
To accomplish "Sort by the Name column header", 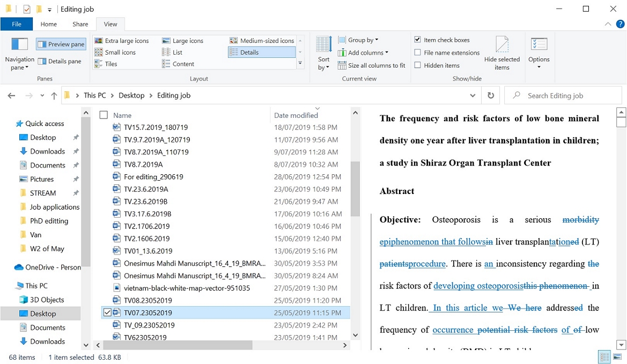I will tap(122, 115).
